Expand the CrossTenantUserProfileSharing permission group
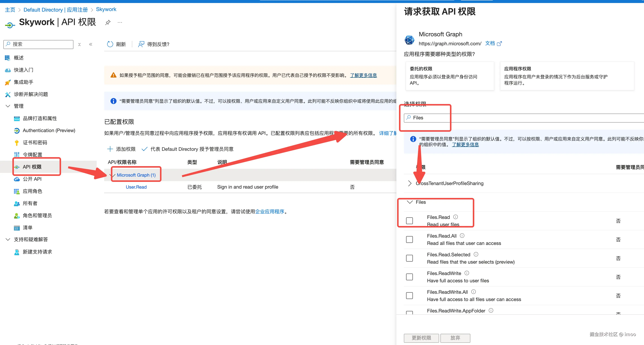The image size is (644, 345). pyautogui.click(x=410, y=184)
